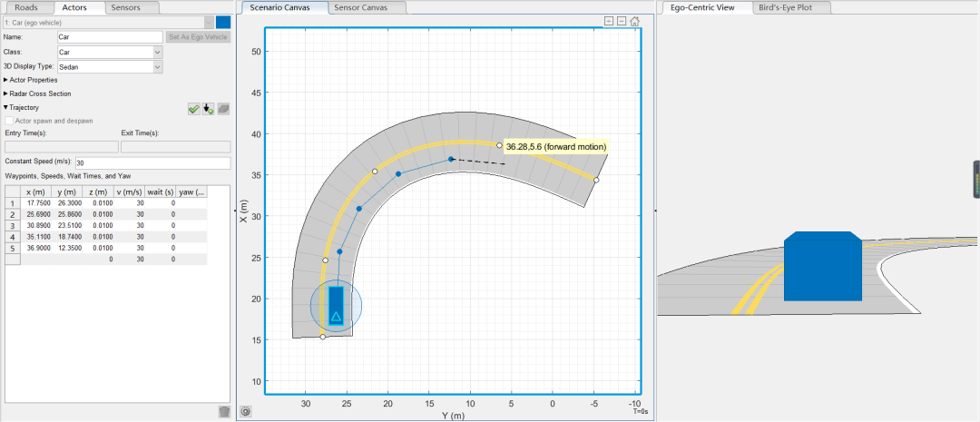Click the actor Name input field
This screenshot has width=980, height=422.
pyautogui.click(x=110, y=37)
